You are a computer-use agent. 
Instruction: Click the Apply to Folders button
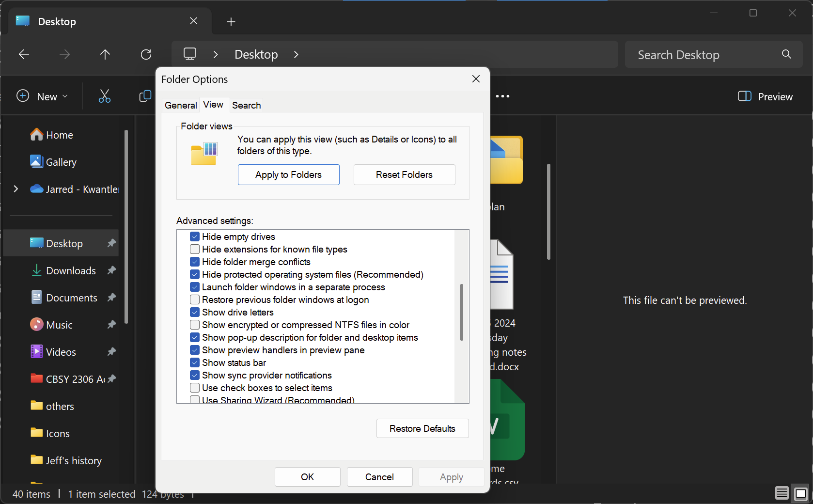point(288,174)
